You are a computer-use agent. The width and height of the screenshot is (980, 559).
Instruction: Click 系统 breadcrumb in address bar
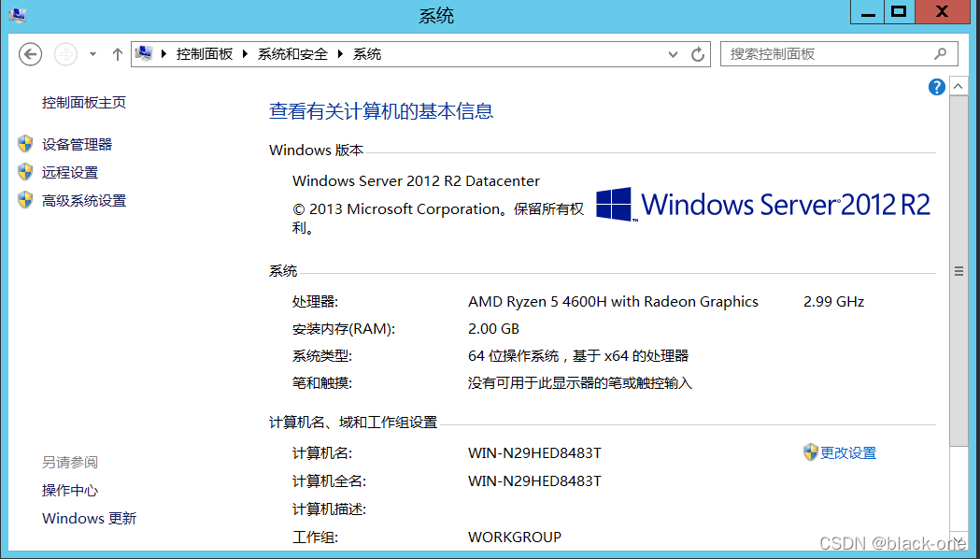tap(367, 54)
